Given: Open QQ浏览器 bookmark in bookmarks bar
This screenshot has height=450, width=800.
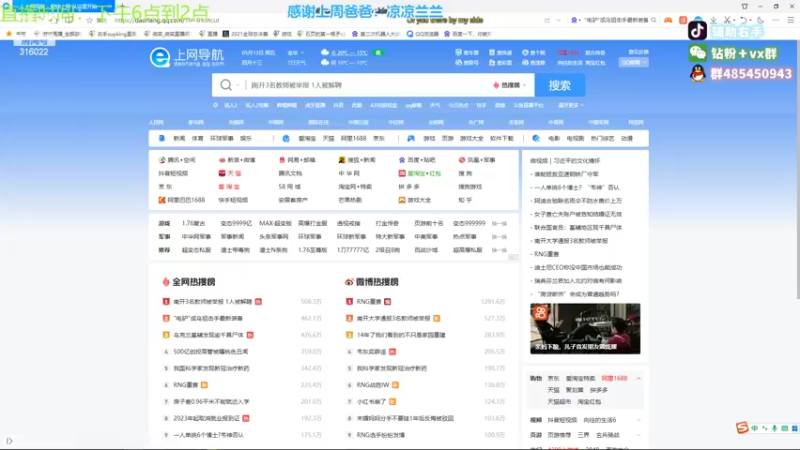Looking at the screenshot, I should click(x=423, y=34).
